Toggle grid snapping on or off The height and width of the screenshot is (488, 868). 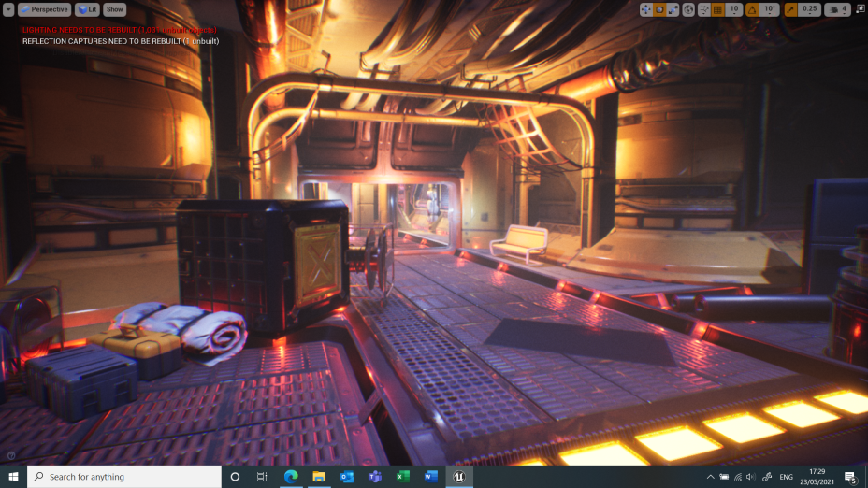pos(718,9)
